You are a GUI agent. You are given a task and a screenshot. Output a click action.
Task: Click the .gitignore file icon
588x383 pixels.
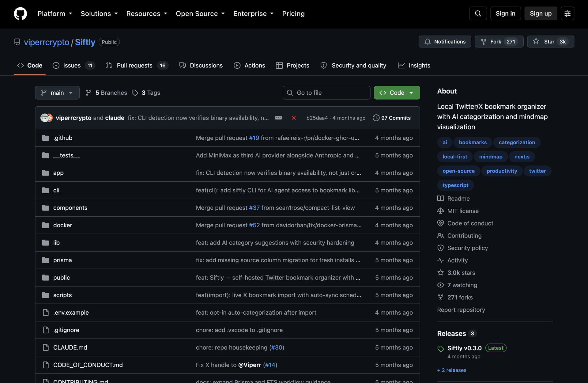pyautogui.click(x=46, y=330)
